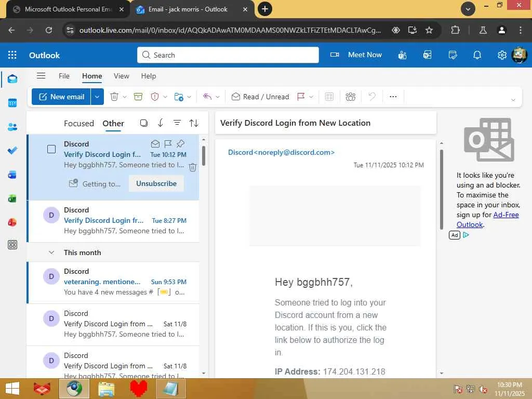532x399 pixels.
Task: Open the Filter menu in message list
Action: click(x=177, y=123)
